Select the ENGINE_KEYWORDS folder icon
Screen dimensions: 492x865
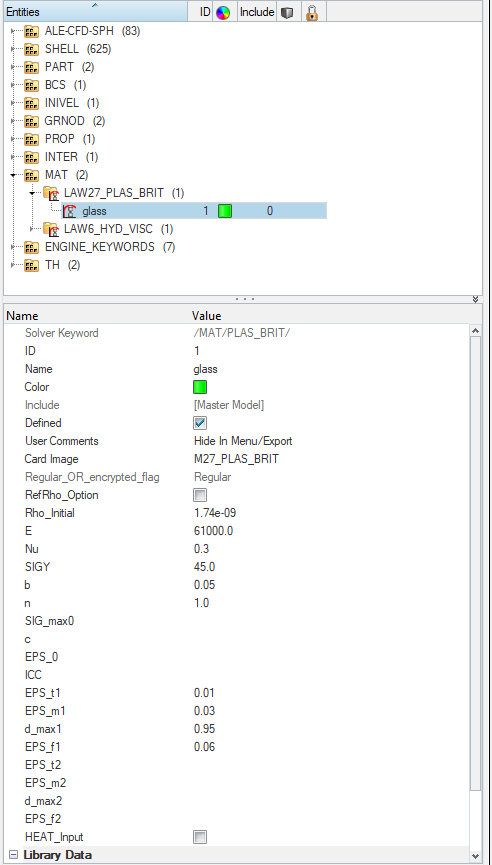(x=32, y=247)
